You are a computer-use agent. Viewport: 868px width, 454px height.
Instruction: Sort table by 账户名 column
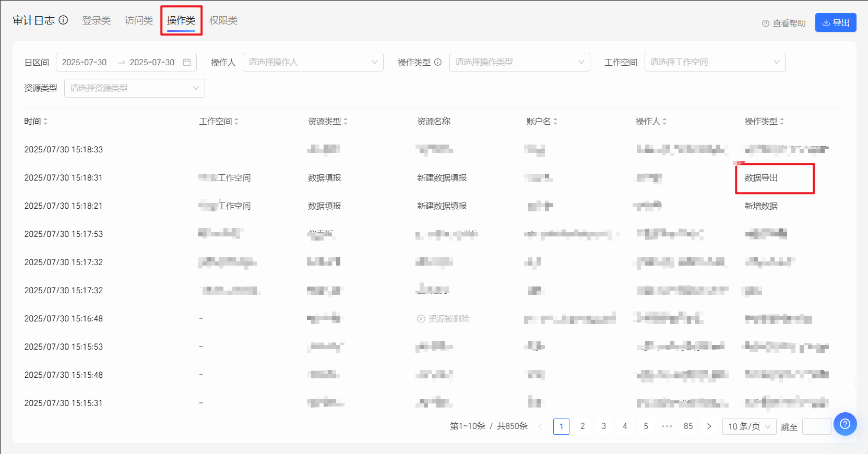(x=555, y=122)
